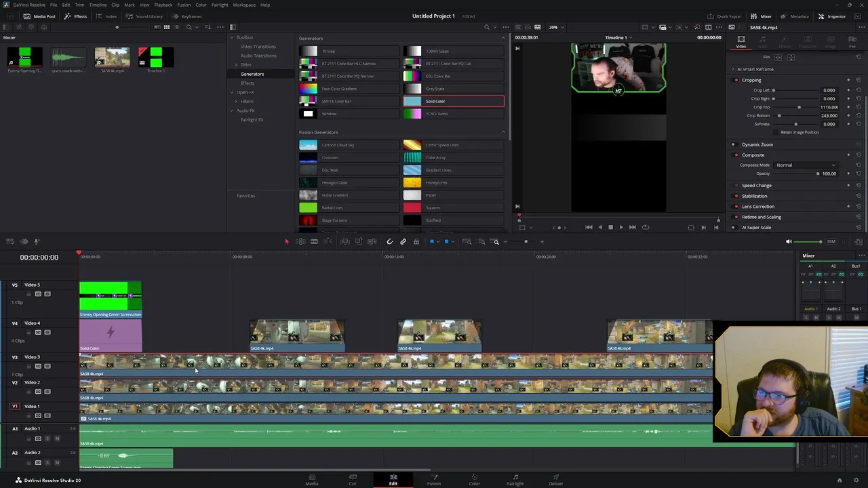Expand the Open FX category
Viewport: 868px width, 488px height.
232,92
